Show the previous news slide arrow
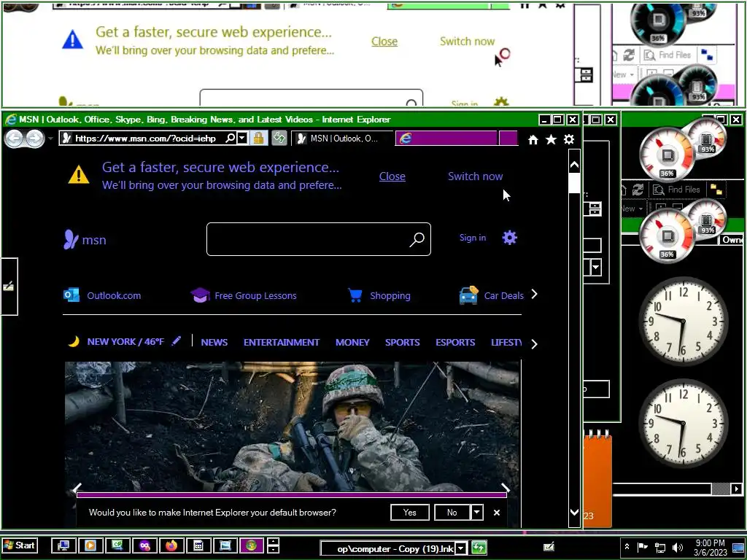The image size is (747, 560). 77,488
